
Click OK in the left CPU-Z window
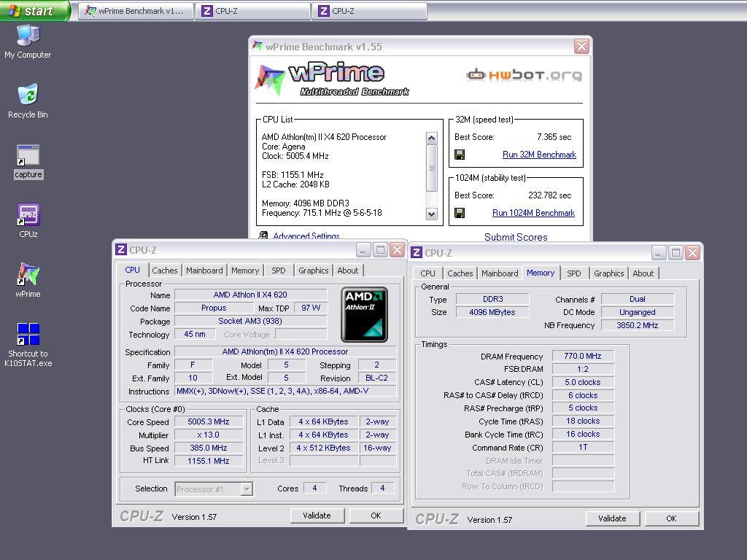click(x=376, y=516)
